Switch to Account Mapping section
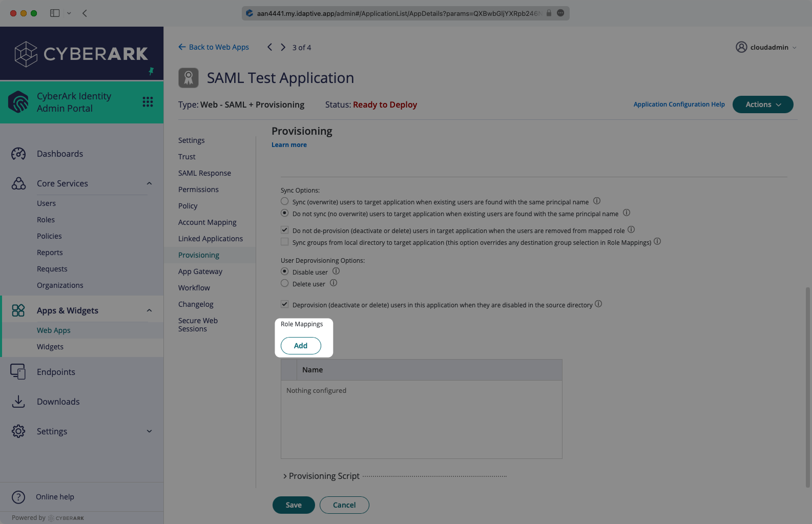The width and height of the screenshot is (812, 524). click(x=207, y=222)
